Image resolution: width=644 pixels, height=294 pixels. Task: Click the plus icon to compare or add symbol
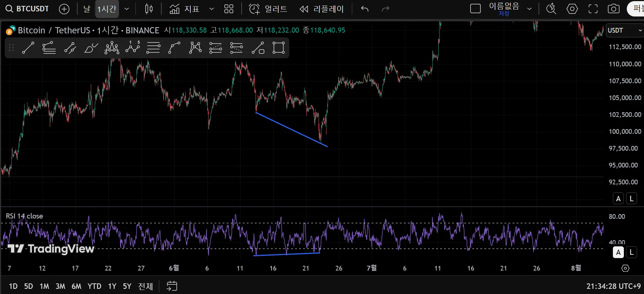[64, 9]
